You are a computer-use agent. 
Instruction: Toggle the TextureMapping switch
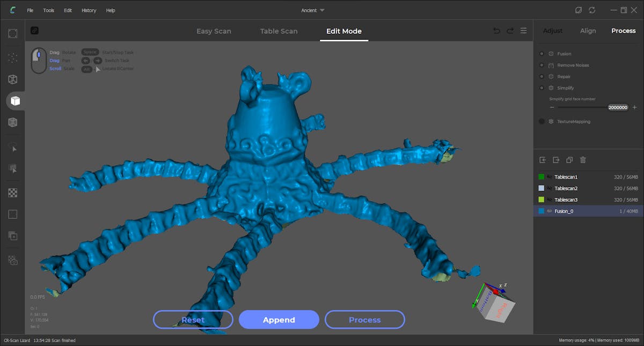[541, 121]
